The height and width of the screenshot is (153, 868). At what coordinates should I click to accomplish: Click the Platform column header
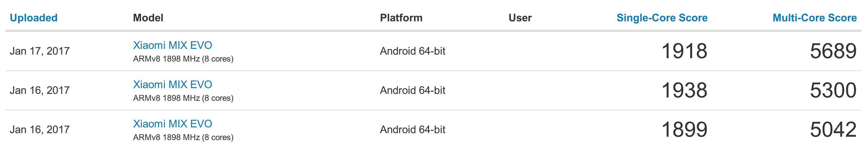click(401, 17)
